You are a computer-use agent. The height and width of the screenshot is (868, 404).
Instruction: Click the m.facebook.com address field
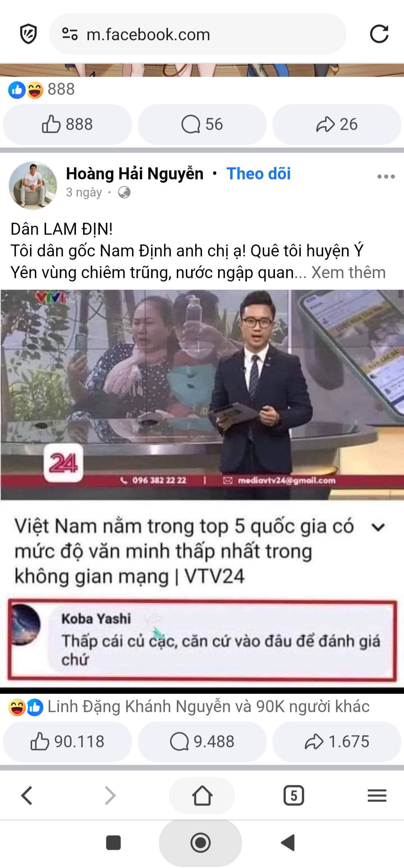pyautogui.click(x=198, y=34)
